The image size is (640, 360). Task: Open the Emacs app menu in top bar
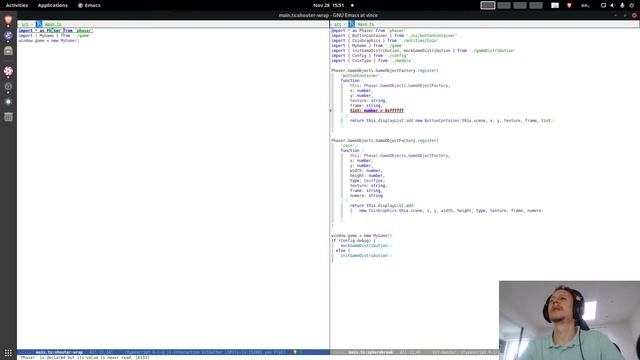coord(89,5)
